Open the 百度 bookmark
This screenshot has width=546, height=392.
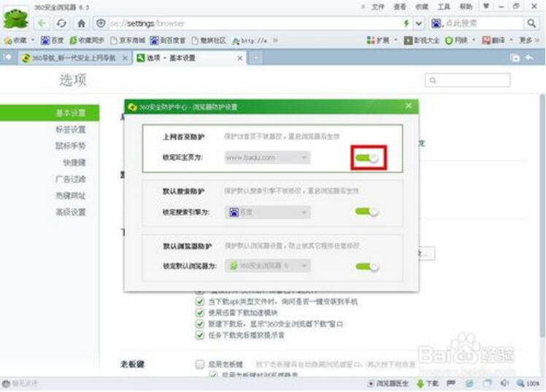(x=53, y=40)
